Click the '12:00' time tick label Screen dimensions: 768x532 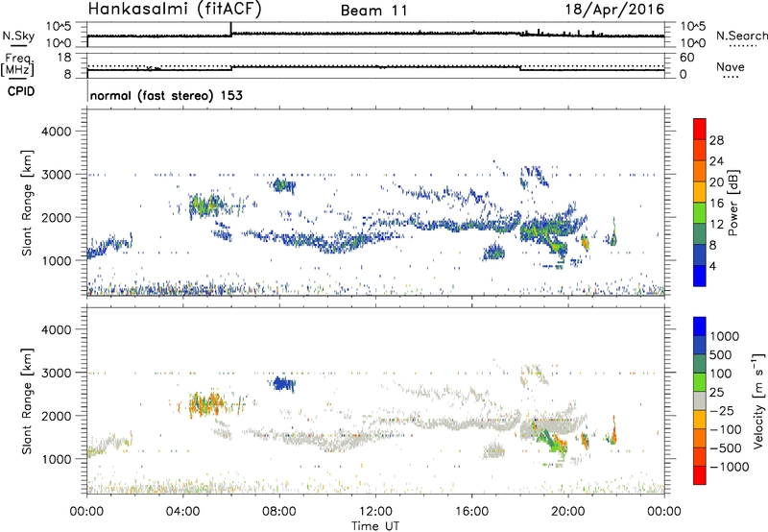click(375, 512)
